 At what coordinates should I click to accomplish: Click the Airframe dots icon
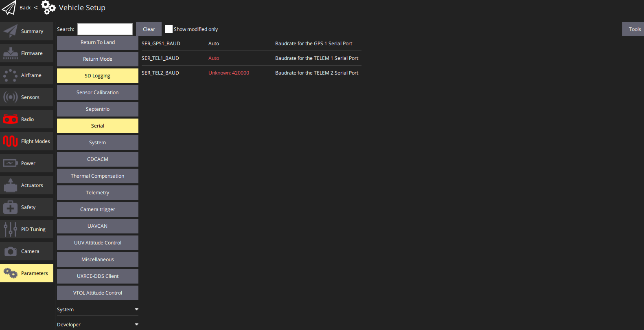coord(10,75)
